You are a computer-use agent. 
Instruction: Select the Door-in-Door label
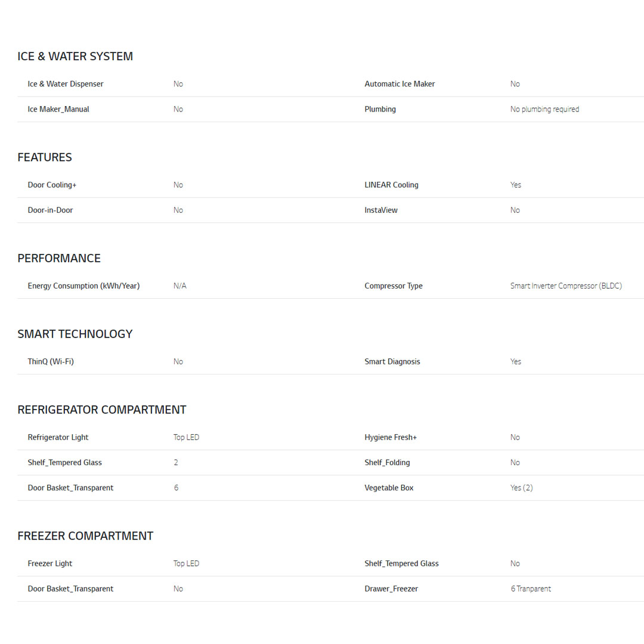click(50, 210)
